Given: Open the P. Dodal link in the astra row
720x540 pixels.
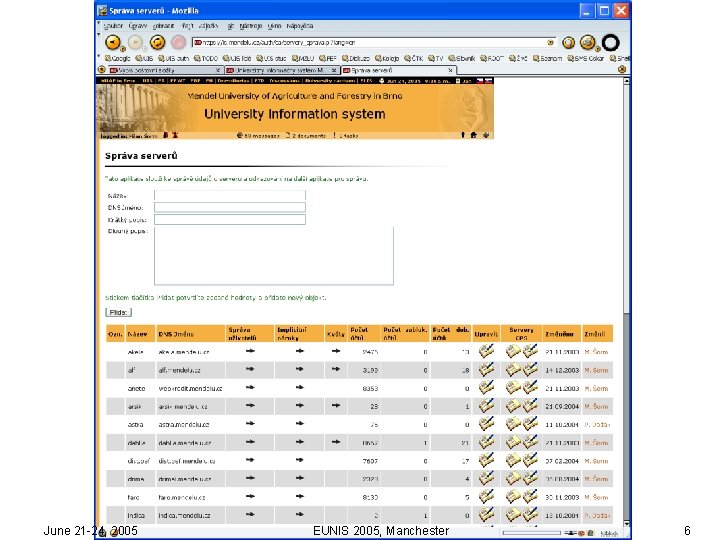Looking at the screenshot, I should 597,424.
